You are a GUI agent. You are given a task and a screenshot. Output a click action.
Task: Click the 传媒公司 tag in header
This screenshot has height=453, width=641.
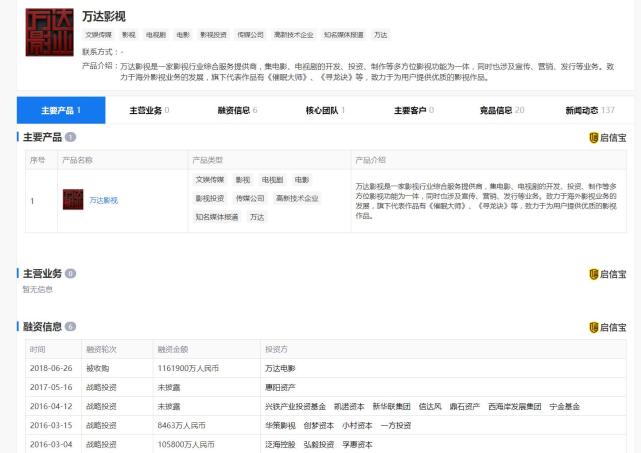pos(251,35)
